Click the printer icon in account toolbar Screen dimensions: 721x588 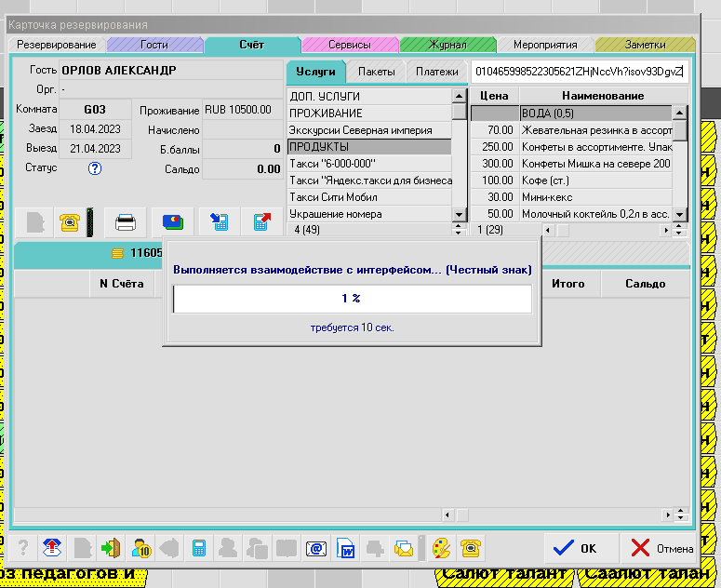click(126, 222)
